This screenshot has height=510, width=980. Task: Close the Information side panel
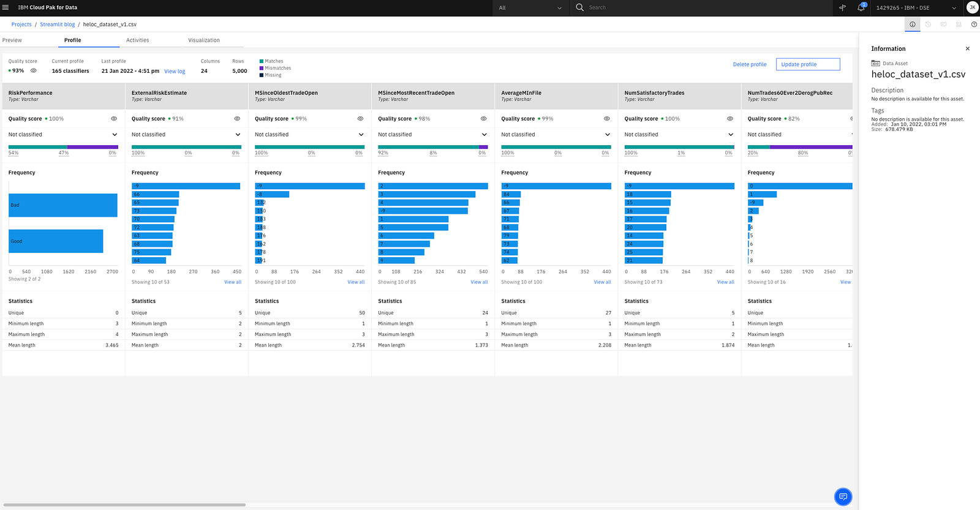tap(968, 48)
